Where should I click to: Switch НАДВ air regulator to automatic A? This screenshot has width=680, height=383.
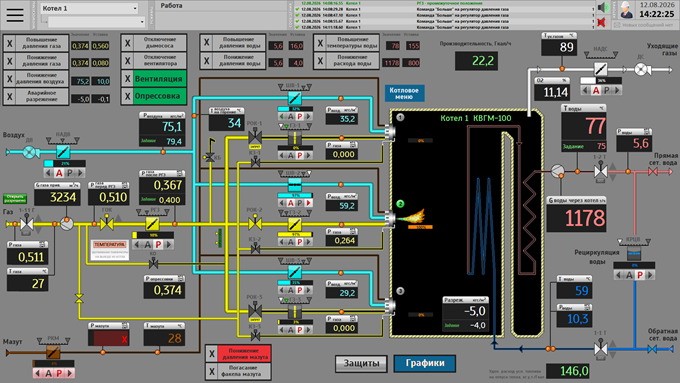[59, 173]
